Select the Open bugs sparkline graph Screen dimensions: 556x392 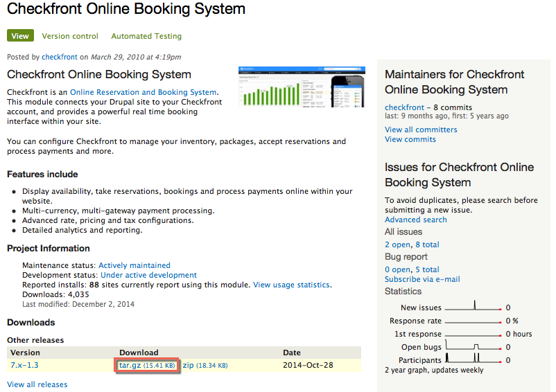click(x=473, y=346)
